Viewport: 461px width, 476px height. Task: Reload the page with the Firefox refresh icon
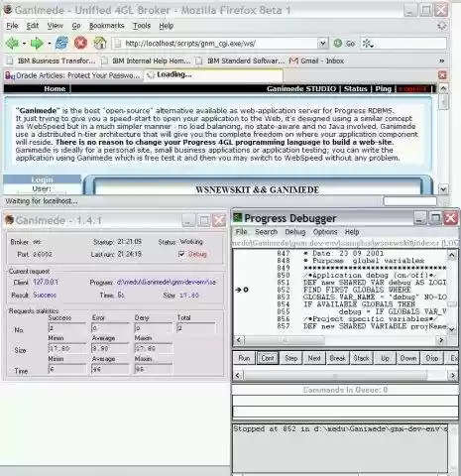click(61, 43)
